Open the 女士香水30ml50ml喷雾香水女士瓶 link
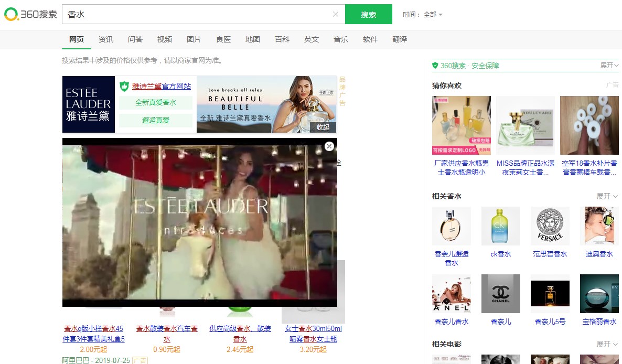The width and height of the screenshot is (622, 364). 314,334
